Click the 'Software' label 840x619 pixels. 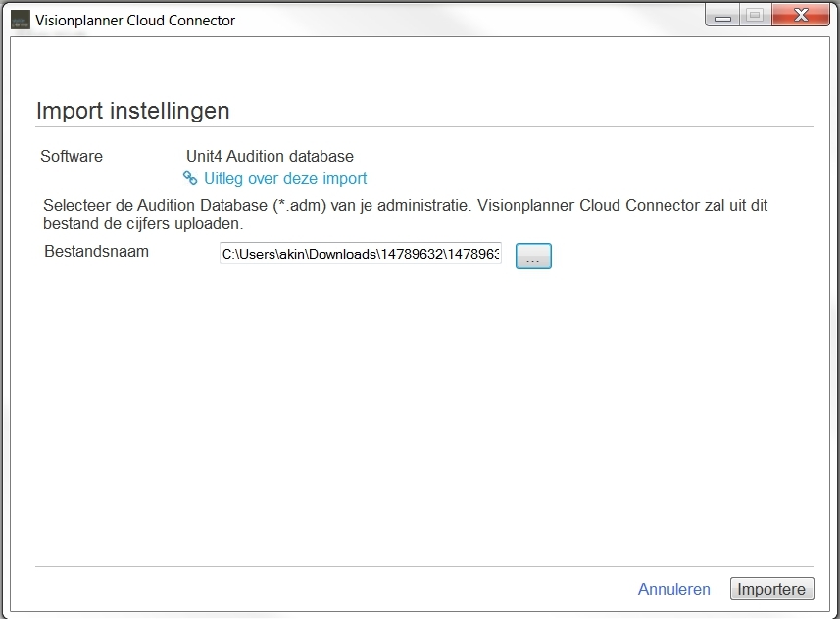[x=72, y=156]
